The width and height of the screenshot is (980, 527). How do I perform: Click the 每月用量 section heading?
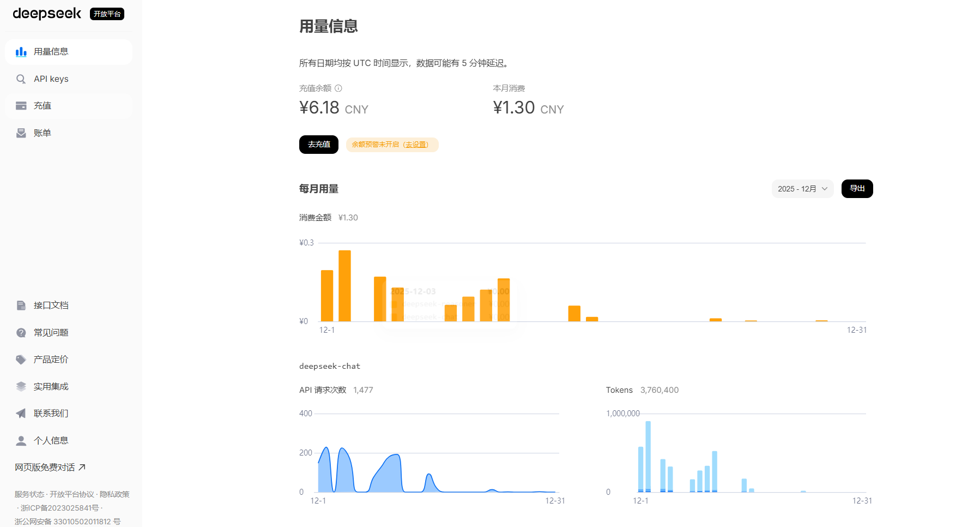[x=319, y=189]
